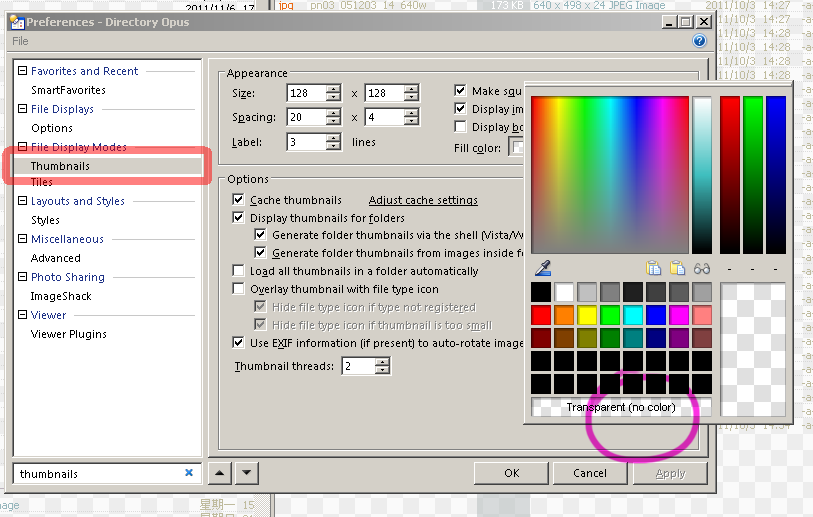Screen dimensions: 813x517
Task: Collapse the Favorites and Recent category
Action: tap(22, 71)
